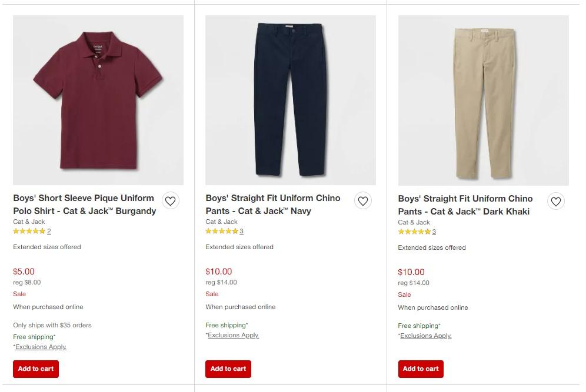Save Dark Khaki chino pants via heart icon
This screenshot has width=586, height=392.
(x=555, y=202)
